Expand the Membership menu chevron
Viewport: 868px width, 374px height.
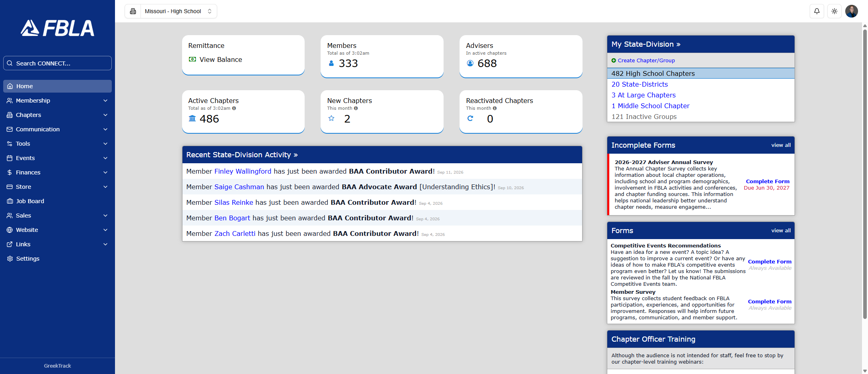(x=105, y=101)
